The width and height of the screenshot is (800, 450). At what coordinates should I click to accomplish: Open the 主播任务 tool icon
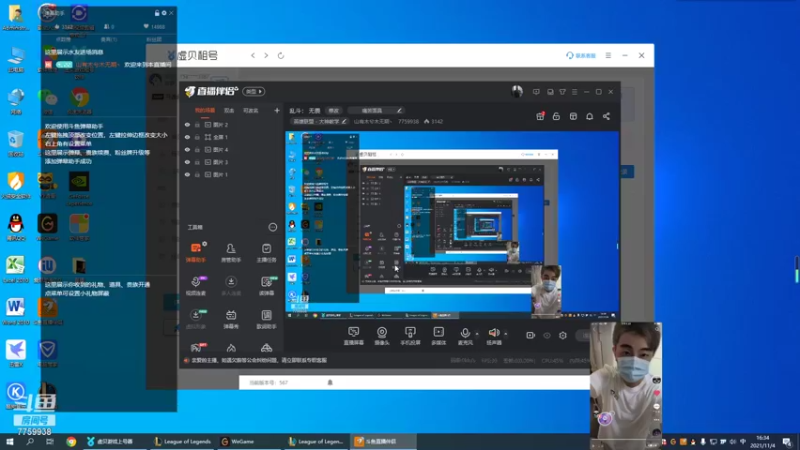[266, 252]
